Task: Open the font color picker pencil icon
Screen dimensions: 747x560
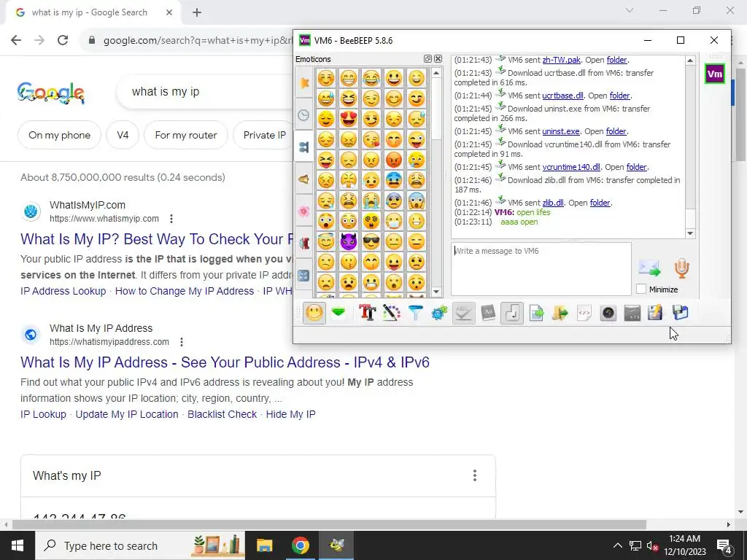Action: click(x=391, y=313)
